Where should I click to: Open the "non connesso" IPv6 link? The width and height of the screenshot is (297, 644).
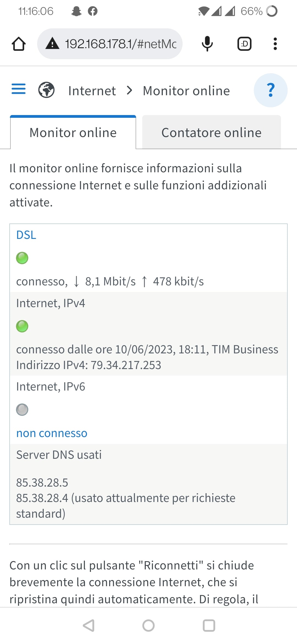coord(52,433)
